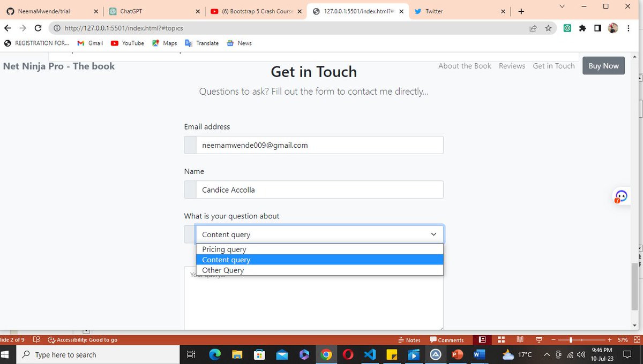Screen dimensions: 643x364
Task: Show hidden system tray icons
Action: click(x=547, y=354)
